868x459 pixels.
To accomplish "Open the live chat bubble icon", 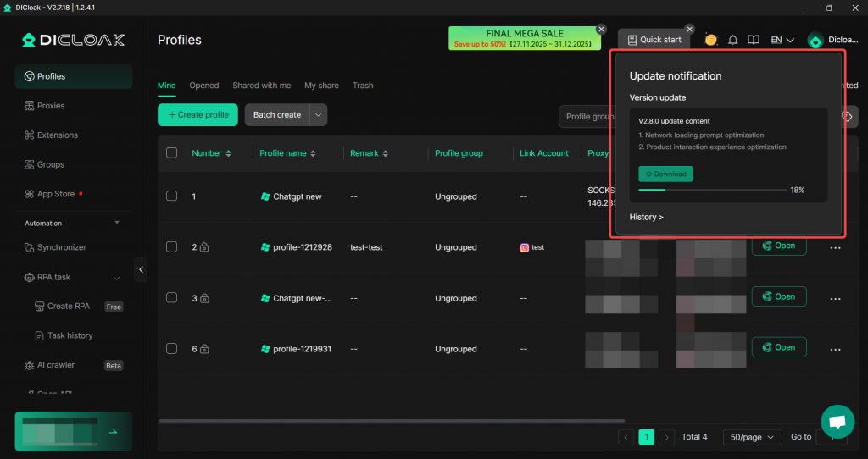I will click(x=837, y=421).
